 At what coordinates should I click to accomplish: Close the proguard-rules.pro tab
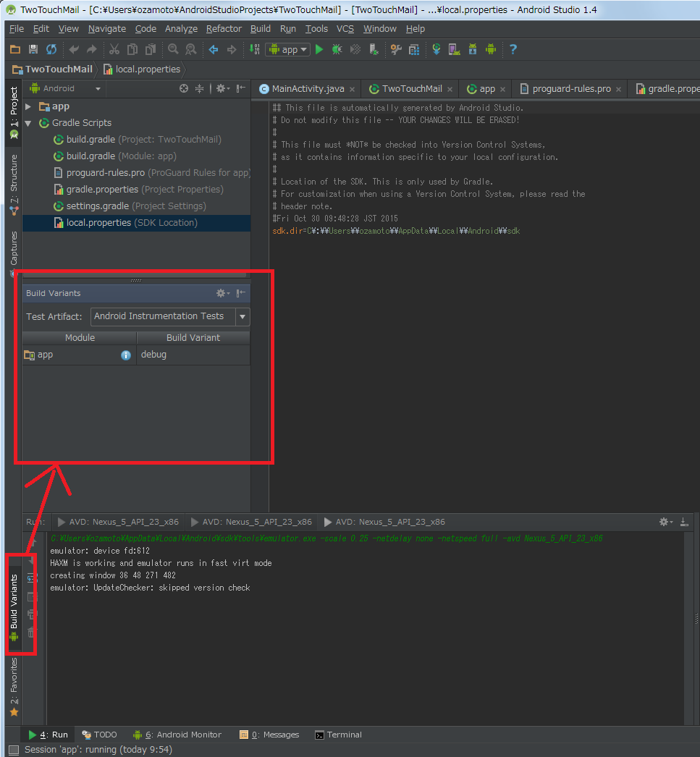(618, 89)
